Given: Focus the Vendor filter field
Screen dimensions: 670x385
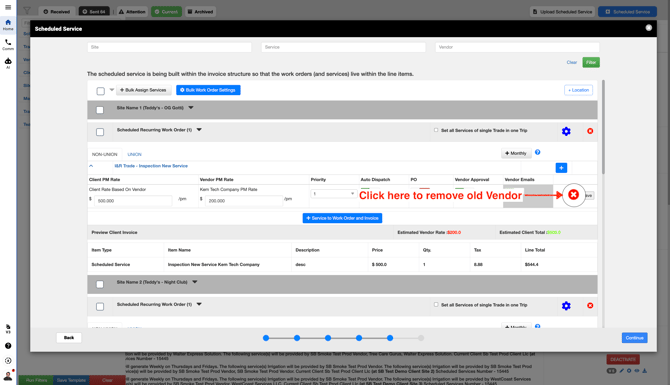Looking at the screenshot, I should [517, 47].
